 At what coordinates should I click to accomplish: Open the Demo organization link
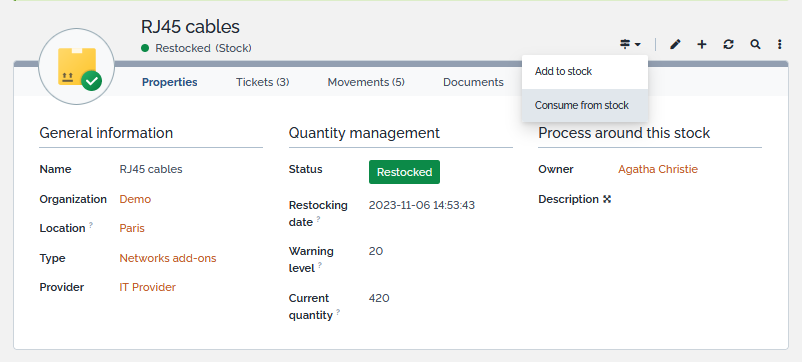(135, 199)
